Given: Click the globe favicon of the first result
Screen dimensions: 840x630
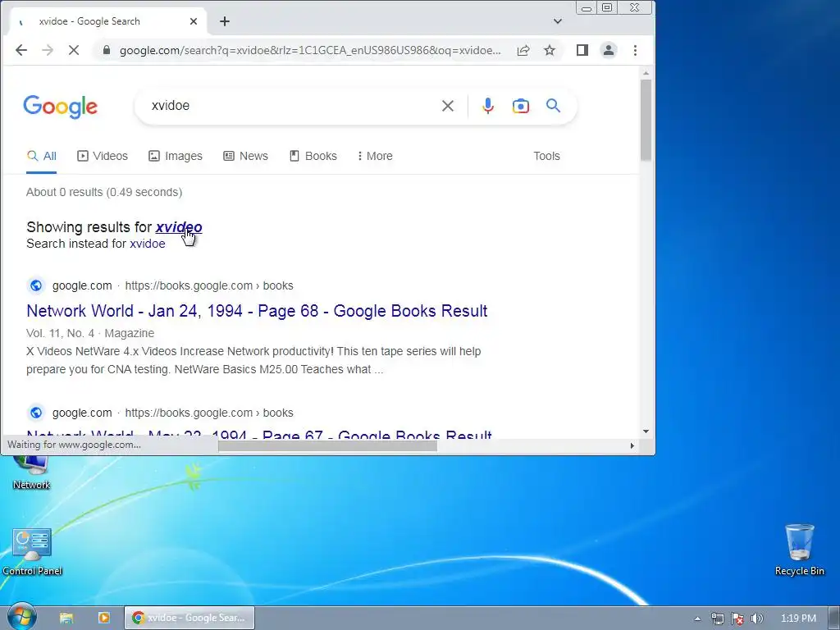Looking at the screenshot, I should (x=36, y=285).
